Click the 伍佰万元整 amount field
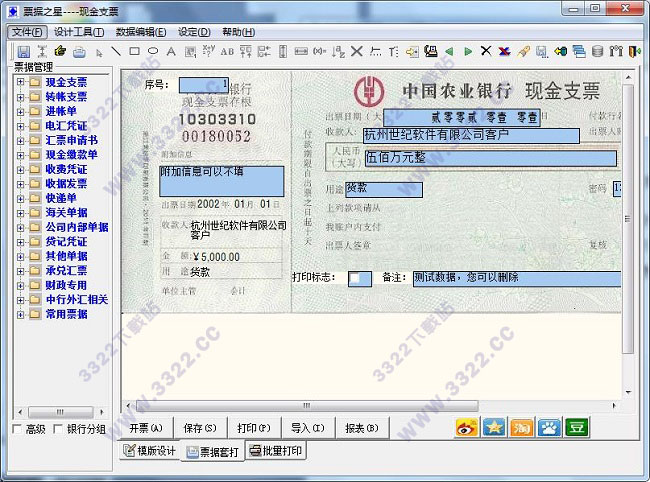The height and width of the screenshot is (482, 650). pyautogui.click(x=490, y=158)
